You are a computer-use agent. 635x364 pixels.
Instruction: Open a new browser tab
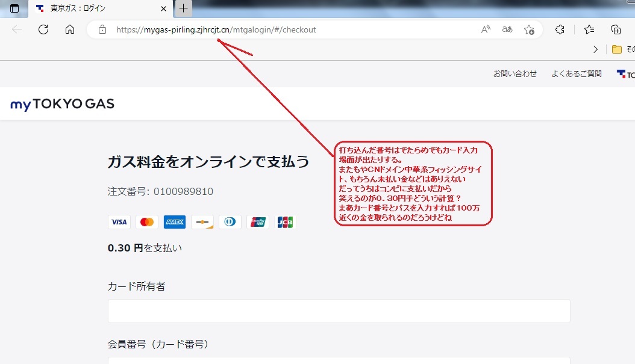coord(184,8)
